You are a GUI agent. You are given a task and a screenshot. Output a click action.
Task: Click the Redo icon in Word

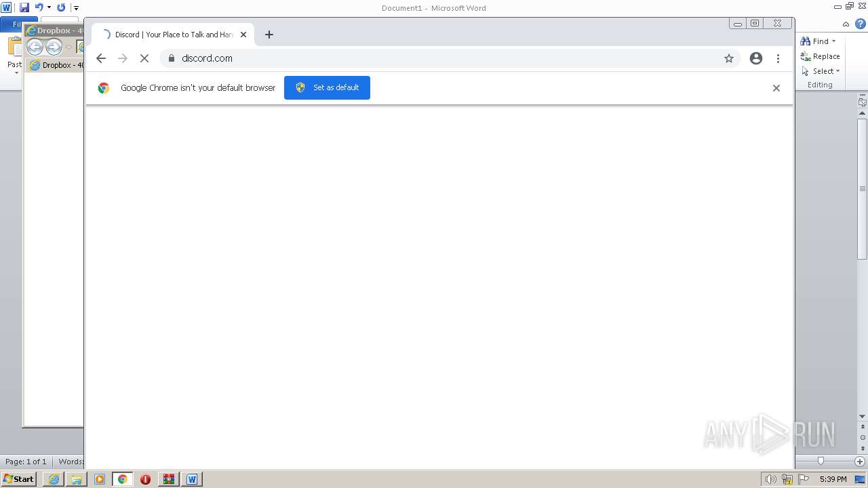61,7
